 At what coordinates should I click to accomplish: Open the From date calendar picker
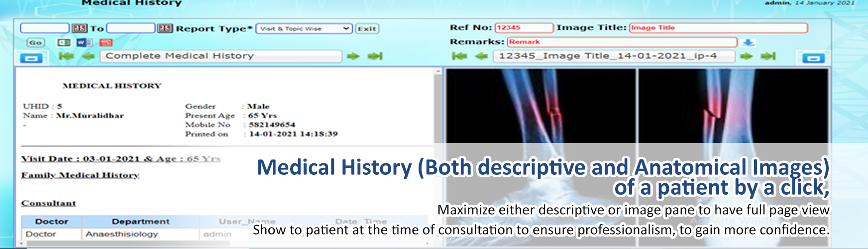[79, 28]
